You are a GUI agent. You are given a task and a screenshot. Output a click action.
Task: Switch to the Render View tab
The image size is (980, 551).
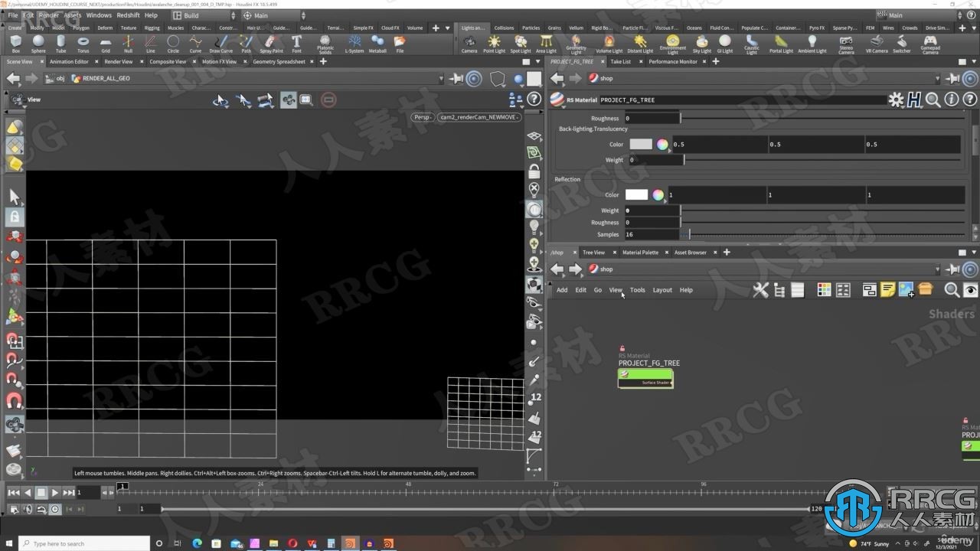(119, 61)
